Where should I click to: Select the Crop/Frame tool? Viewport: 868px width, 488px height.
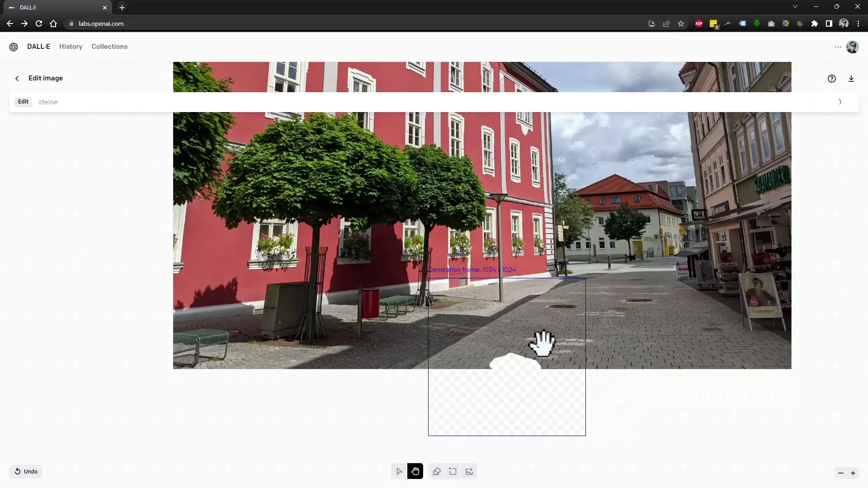point(453,471)
